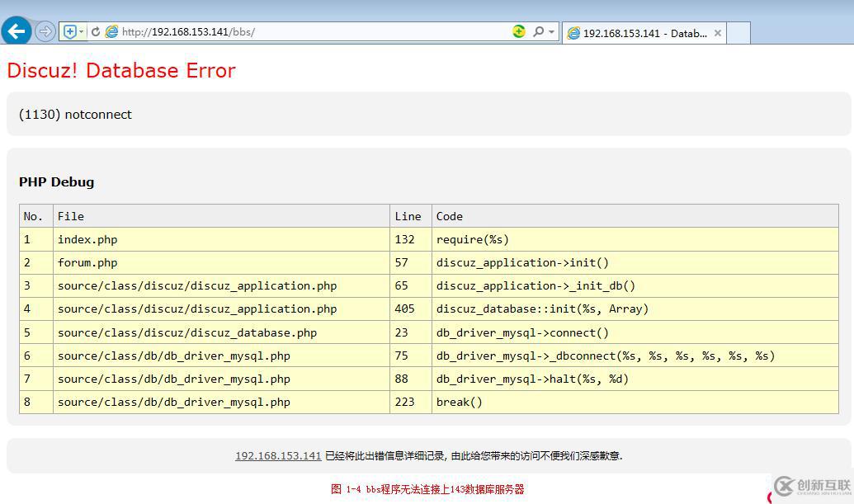Screen dimensions: 854x504
Task: Click the "discuz_database::init(%s, Array)" cell
Action: click(x=635, y=309)
